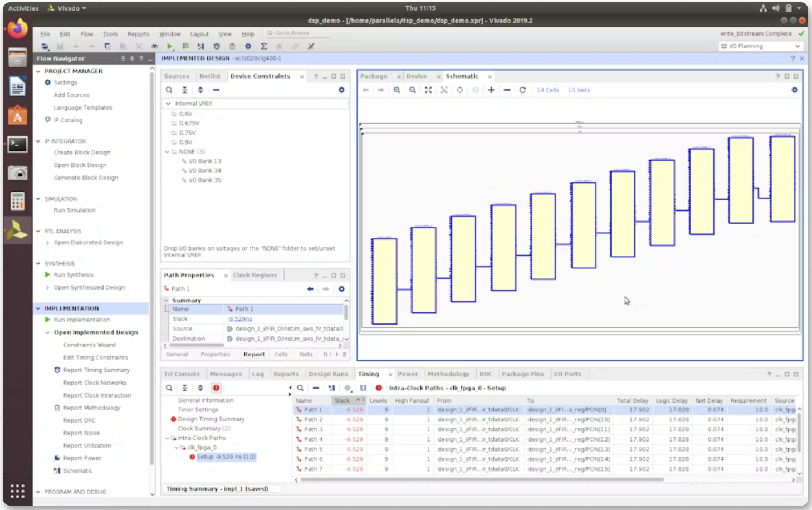This screenshot has width=812, height=510.
Task: Open the Flow menu
Action: [x=87, y=34]
